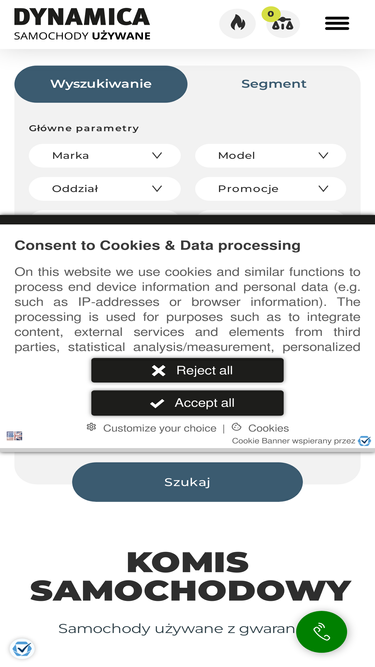The image size is (375, 667).
Task: Click the Szukaj search button
Action: pyautogui.click(x=187, y=482)
